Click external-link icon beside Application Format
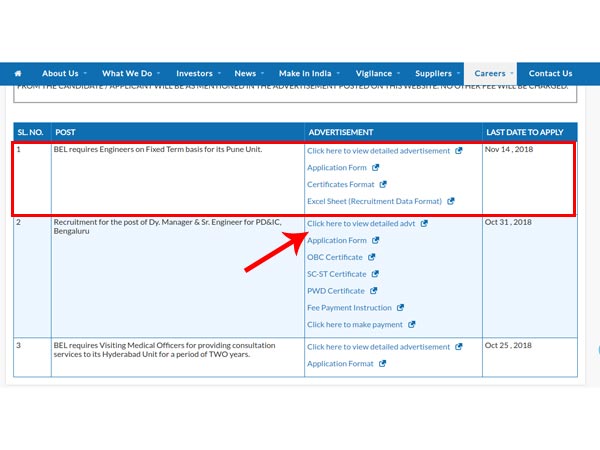 [382, 364]
